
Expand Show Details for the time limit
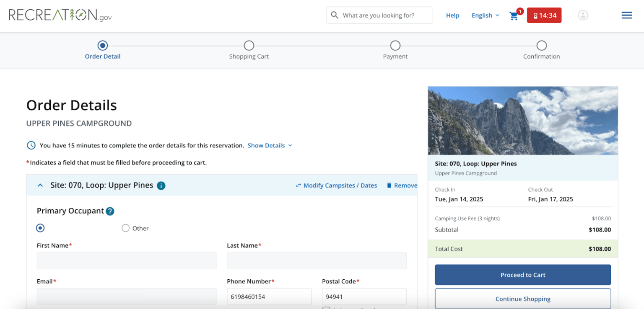(270, 146)
